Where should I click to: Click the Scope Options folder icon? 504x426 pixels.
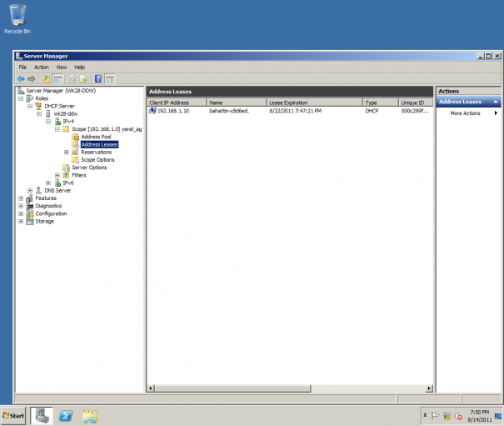75,160
